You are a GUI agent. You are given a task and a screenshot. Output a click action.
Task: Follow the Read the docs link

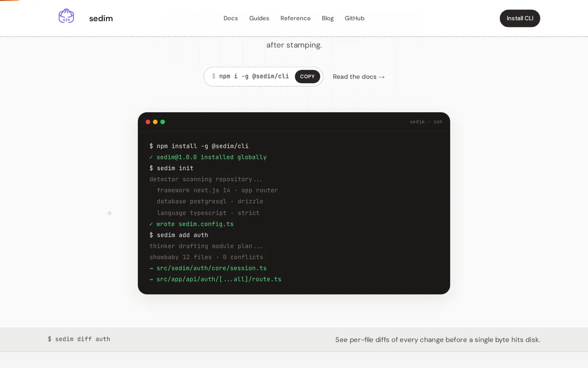(x=359, y=77)
